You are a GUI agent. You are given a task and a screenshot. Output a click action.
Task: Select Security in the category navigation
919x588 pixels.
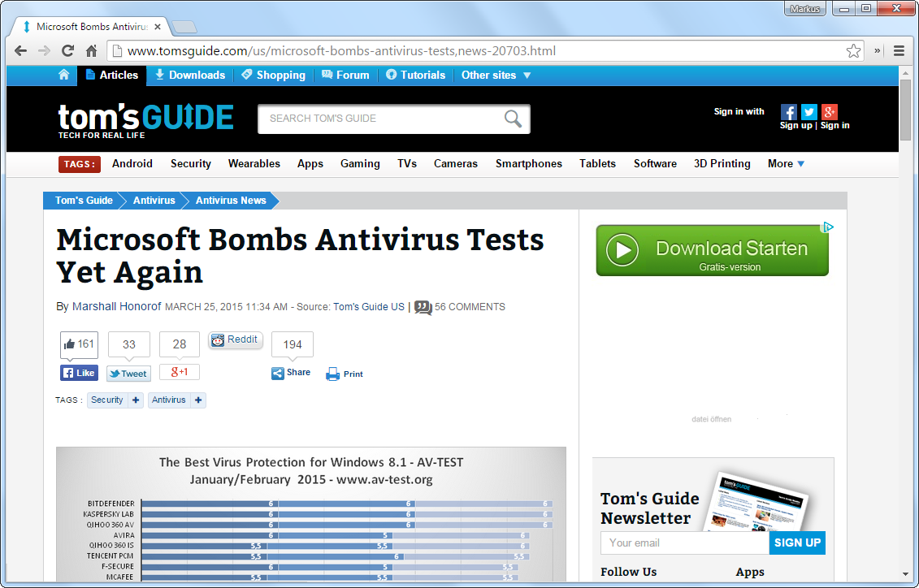(x=190, y=163)
